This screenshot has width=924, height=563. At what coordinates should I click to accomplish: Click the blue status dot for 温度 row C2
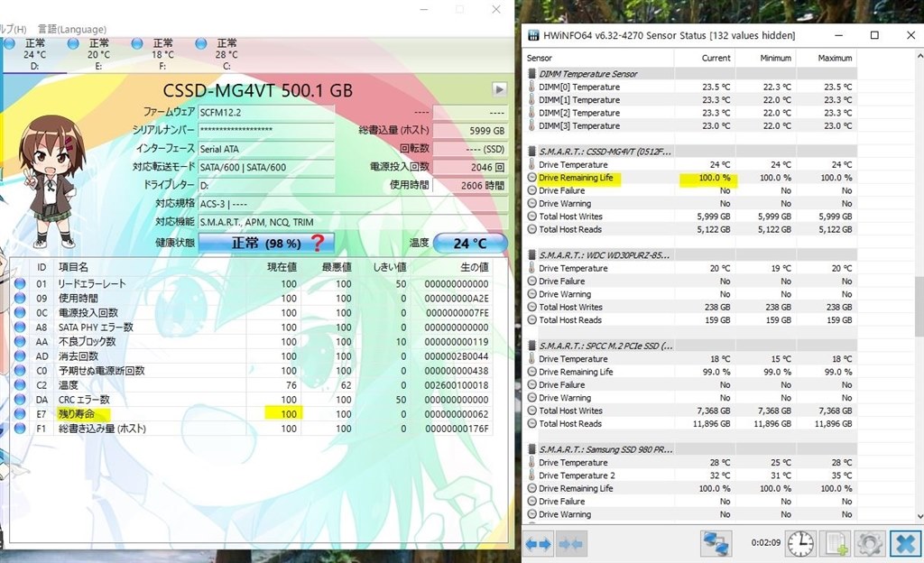pyautogui.click(x=20, y=385)
